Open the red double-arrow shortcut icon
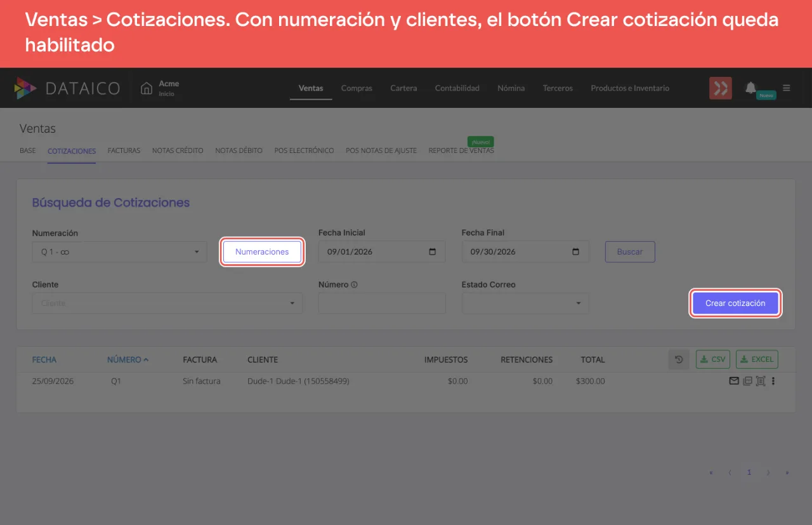Viewport: 812px width, 525px height. (x=720, y=88)
